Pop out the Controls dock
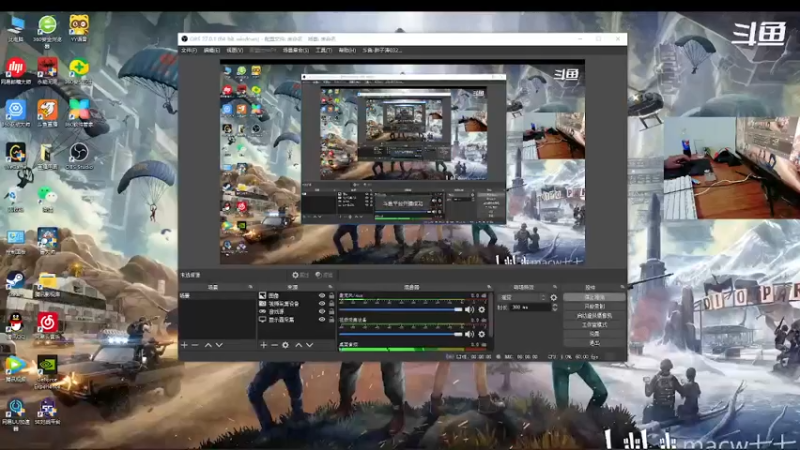Viewport: 800px width, 450px height. [x=622, y=287]
